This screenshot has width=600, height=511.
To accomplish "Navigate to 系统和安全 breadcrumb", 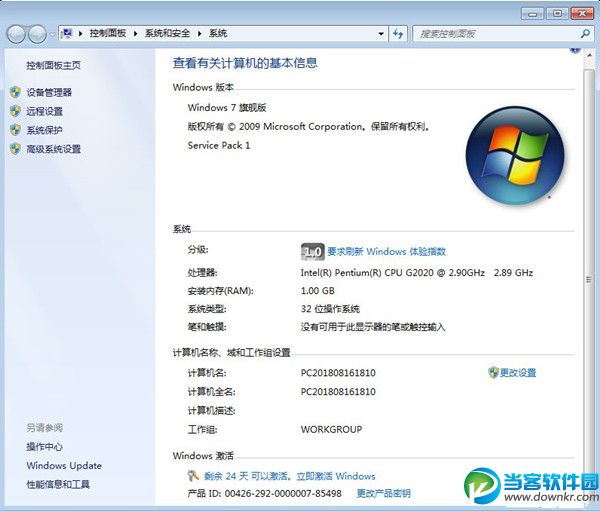I will coord(167,33).
